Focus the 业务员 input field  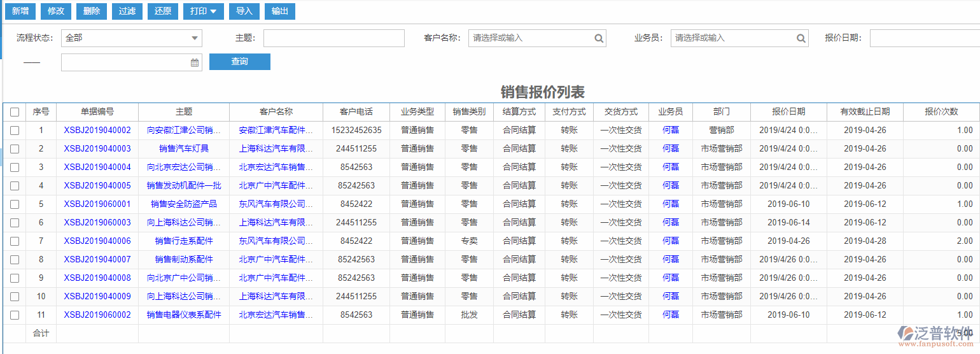739,38
